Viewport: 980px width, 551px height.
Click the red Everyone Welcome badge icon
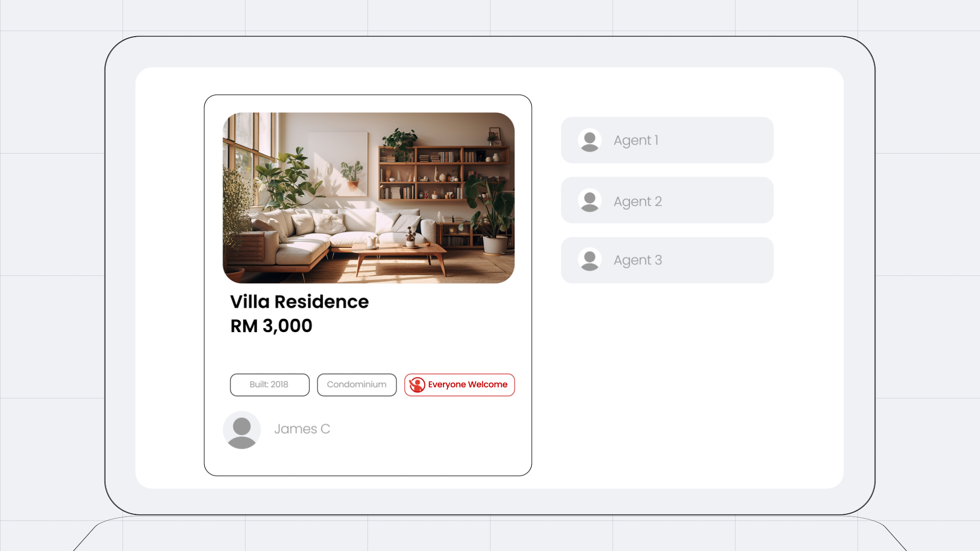pyautogui.click(x=417, y=385)
